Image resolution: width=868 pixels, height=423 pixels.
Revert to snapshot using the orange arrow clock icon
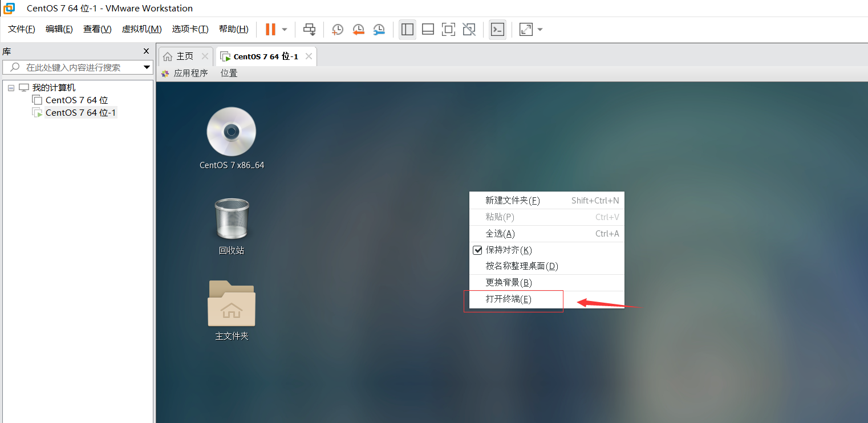pos(358,29)
